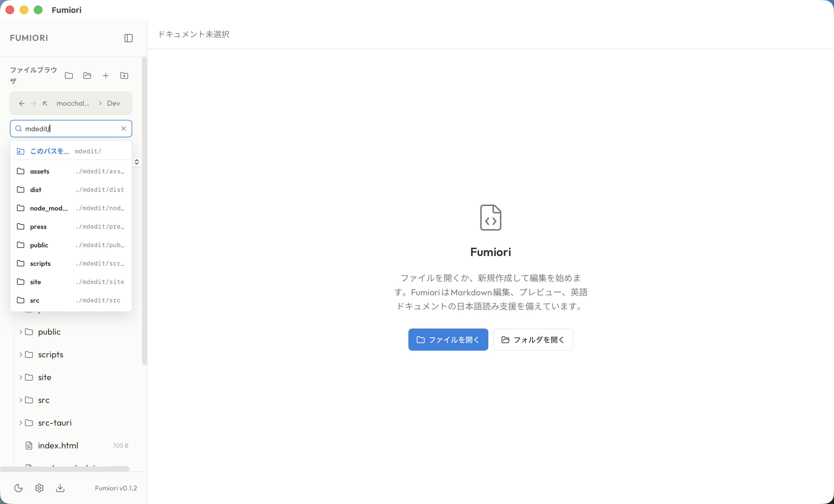
Task: Expand the public folder chevron in tree
Action: 21,332
